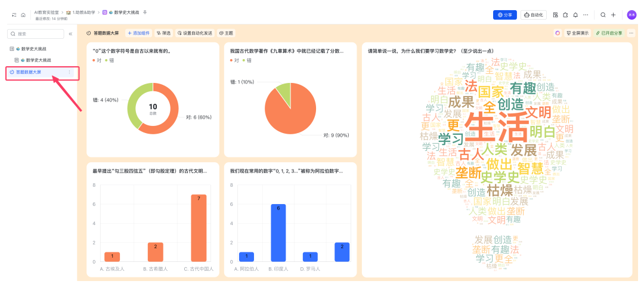Open the top bar more options ellipsis
This screenshot has height=287, width=644.
pyautogui.click(x=586, y=15)
